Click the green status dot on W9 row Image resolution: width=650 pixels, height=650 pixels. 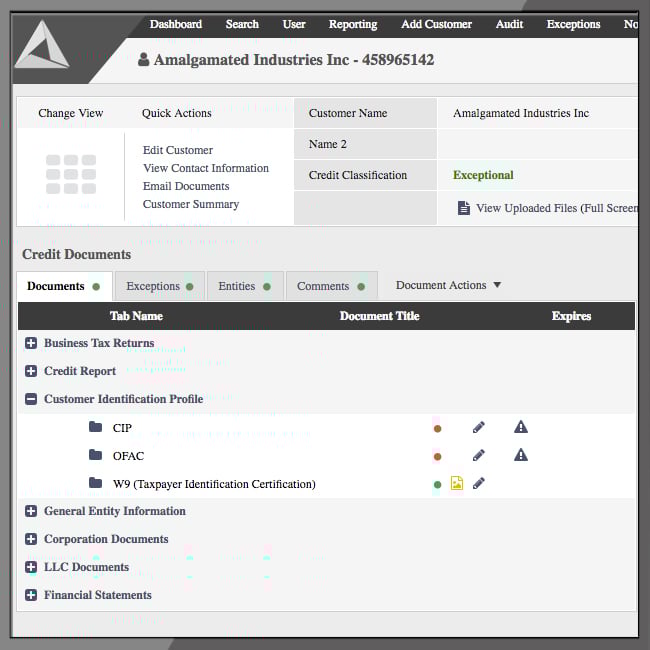coord(437,484)
